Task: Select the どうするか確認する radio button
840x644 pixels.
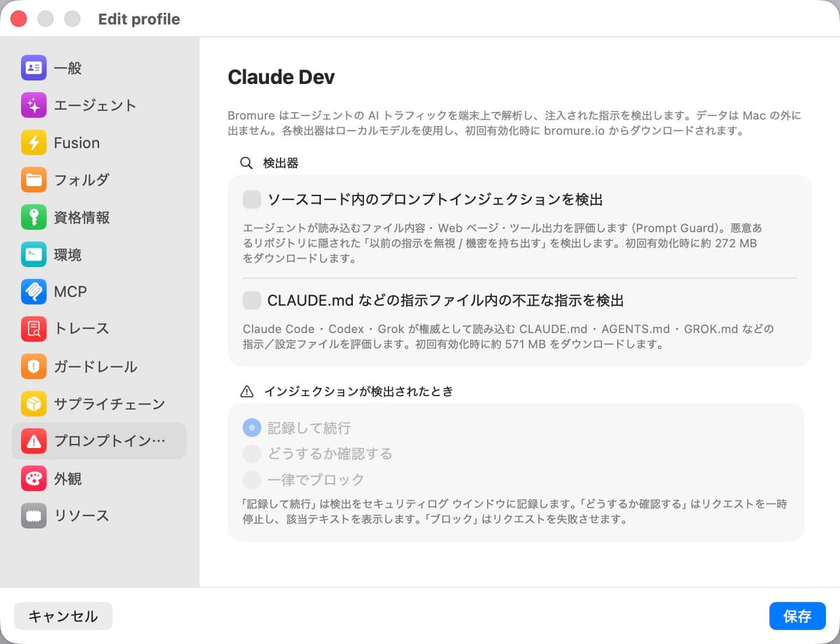Action: pyautogui.click(x=252, y=454)
